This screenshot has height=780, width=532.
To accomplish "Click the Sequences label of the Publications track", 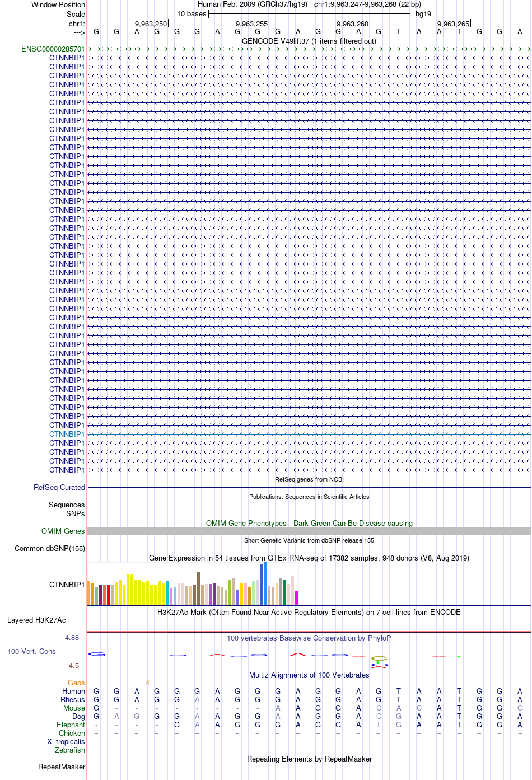I will tap(67, 505).
